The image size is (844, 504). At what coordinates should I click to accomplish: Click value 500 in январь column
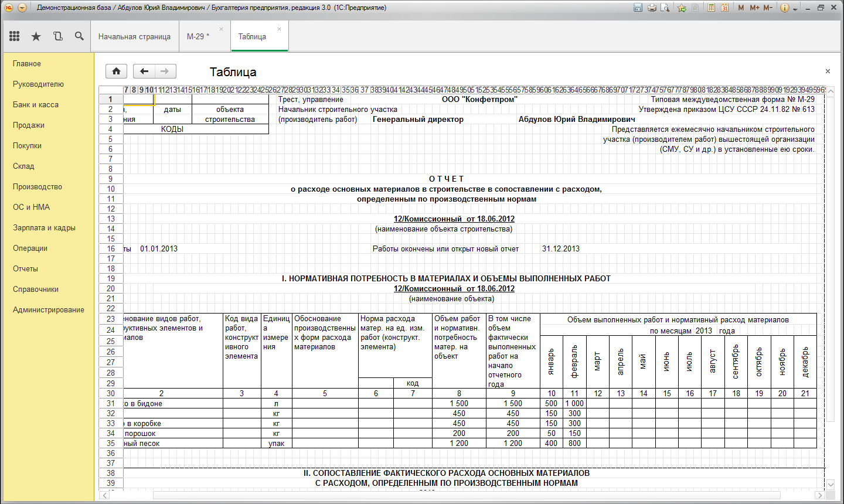click(552, 403)
